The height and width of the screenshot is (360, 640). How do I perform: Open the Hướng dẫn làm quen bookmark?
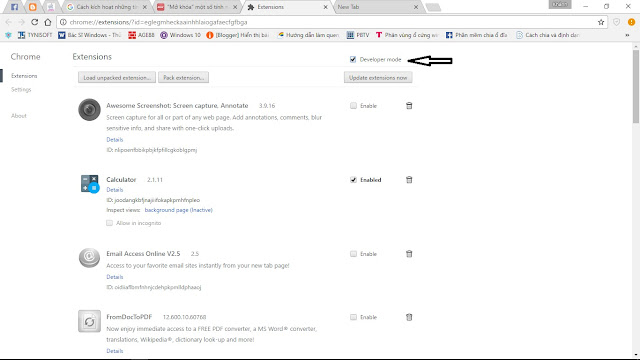(309, 35)
